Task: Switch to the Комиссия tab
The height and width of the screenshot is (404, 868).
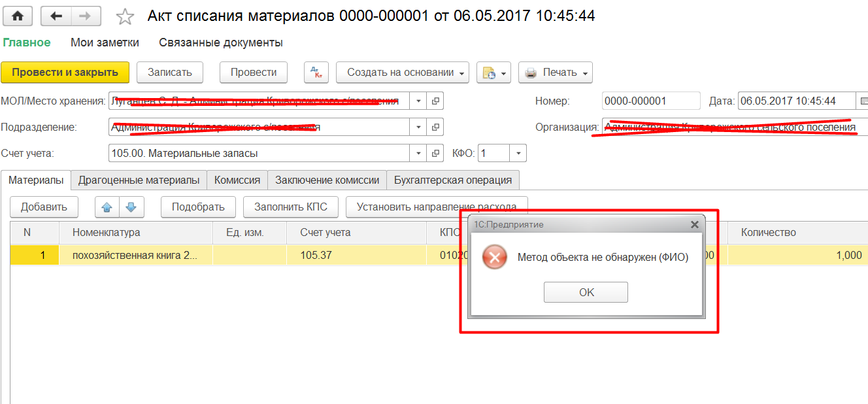Action: tap(237, 180)
